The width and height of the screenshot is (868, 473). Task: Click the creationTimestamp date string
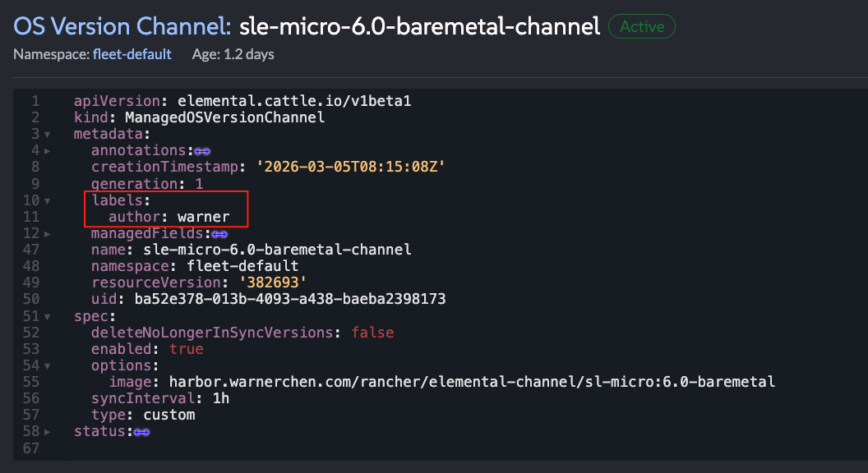point(351,167)
